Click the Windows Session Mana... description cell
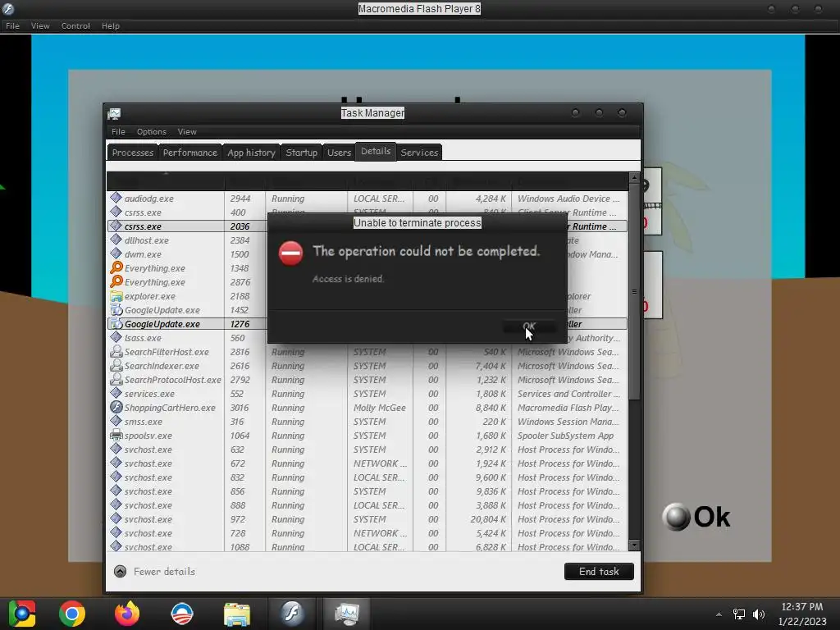Image resolution: width=840 pixels, height=630 pixels. coord(568,422)
